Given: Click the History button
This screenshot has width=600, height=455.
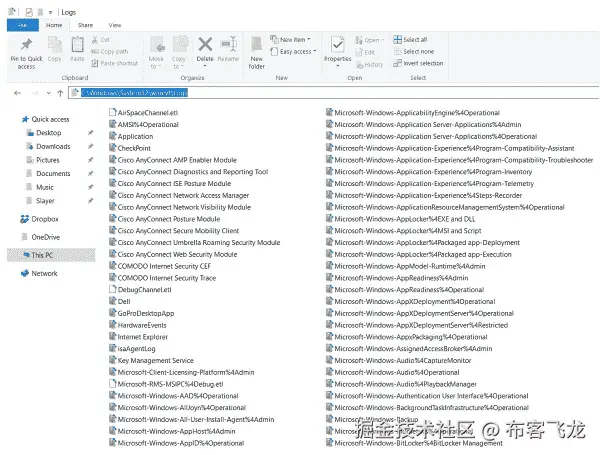Looking at the screenshot, I should point(370,65).
